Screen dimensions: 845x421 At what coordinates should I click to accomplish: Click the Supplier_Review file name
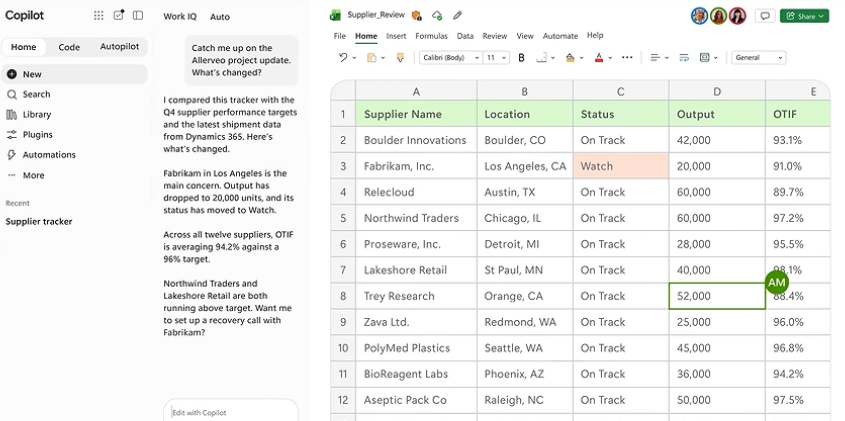click(376, 15)
